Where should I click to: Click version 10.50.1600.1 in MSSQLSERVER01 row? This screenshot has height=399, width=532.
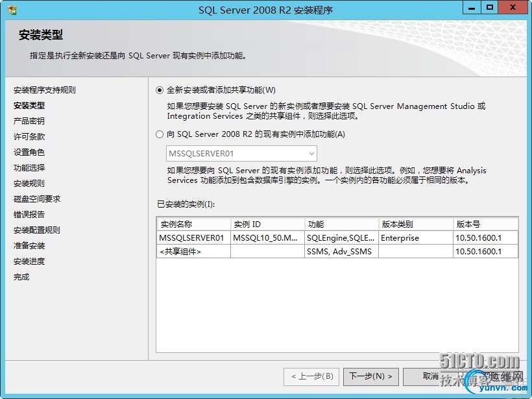[x=485, y=238]
